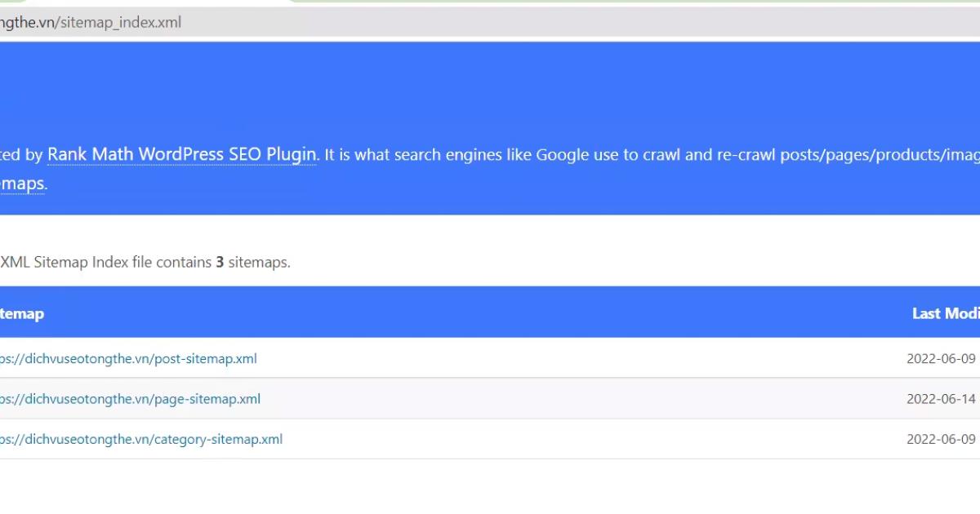Click the empty header cell between Sitemap and Last Modified
This screenshot has height=514, width=980.
coord(490,313)
